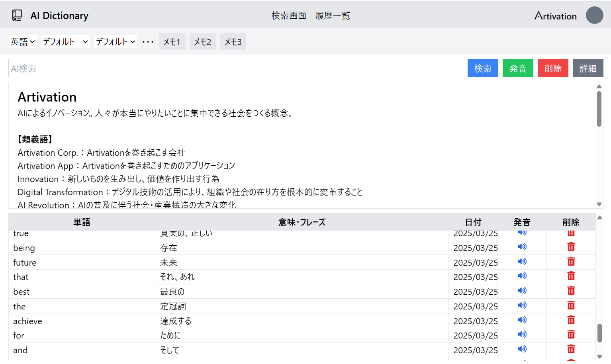Select the メモ2 tab
Screen dimensions: 611x364
(203, 42)
